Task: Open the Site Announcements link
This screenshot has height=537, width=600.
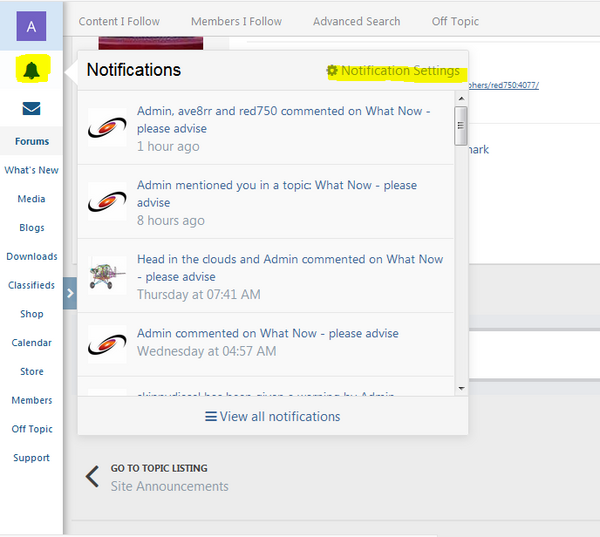Action: 169,486
